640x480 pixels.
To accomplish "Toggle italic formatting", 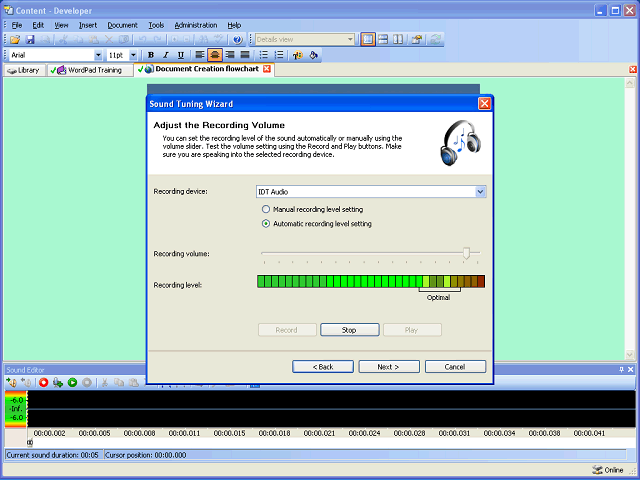I will [166, 55].
